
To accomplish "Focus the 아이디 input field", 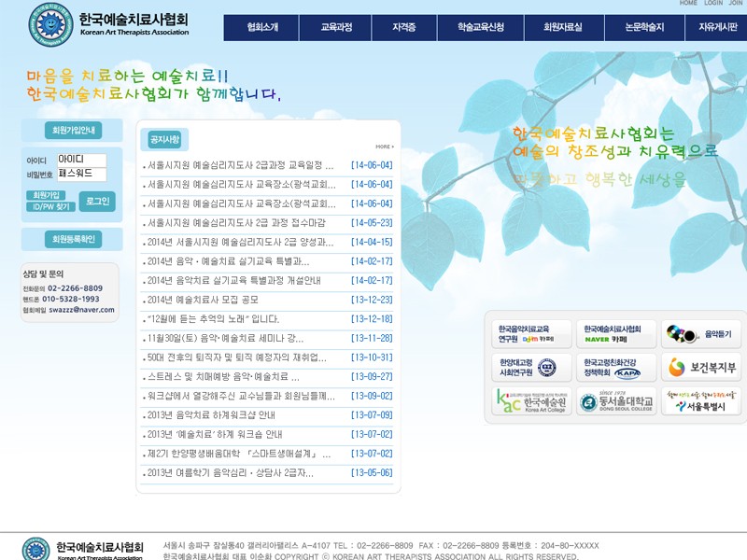I will 81,160.
